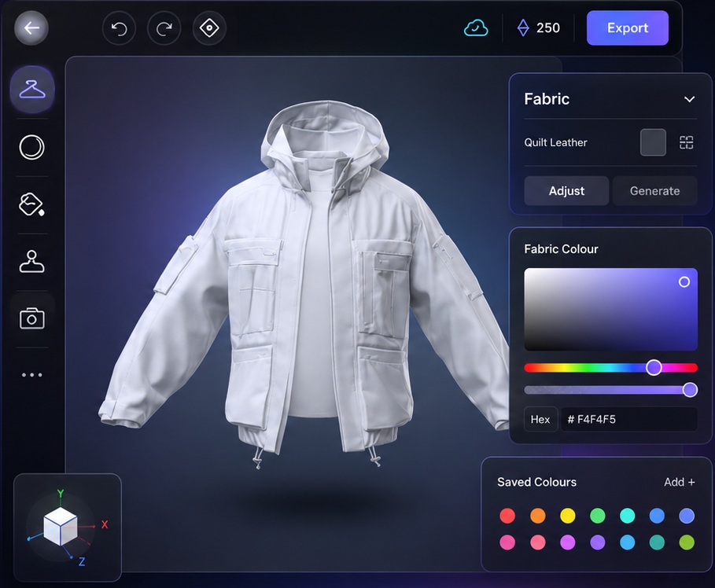Click the opacity slider handle
The height and width of the screenshot is (588, 715).
click(690, 390)
